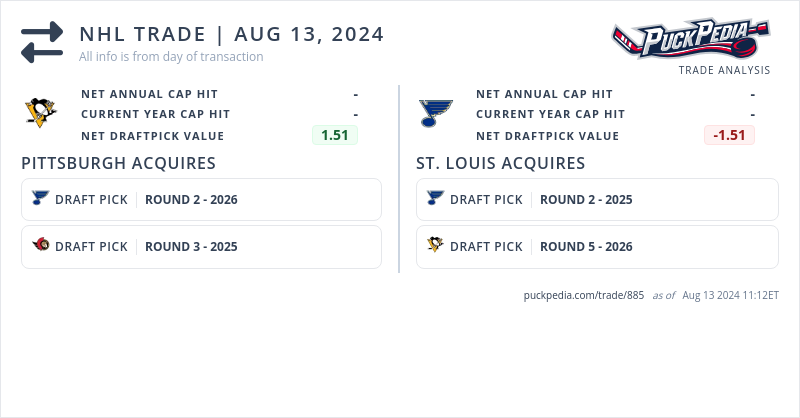Click the St. Louis Acquires heading
800x418 pixels.
(x=500, y=163)
